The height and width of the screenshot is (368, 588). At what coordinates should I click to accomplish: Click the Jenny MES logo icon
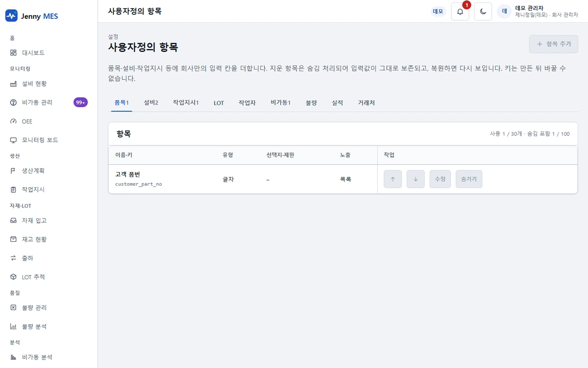(x=11, y=16)
